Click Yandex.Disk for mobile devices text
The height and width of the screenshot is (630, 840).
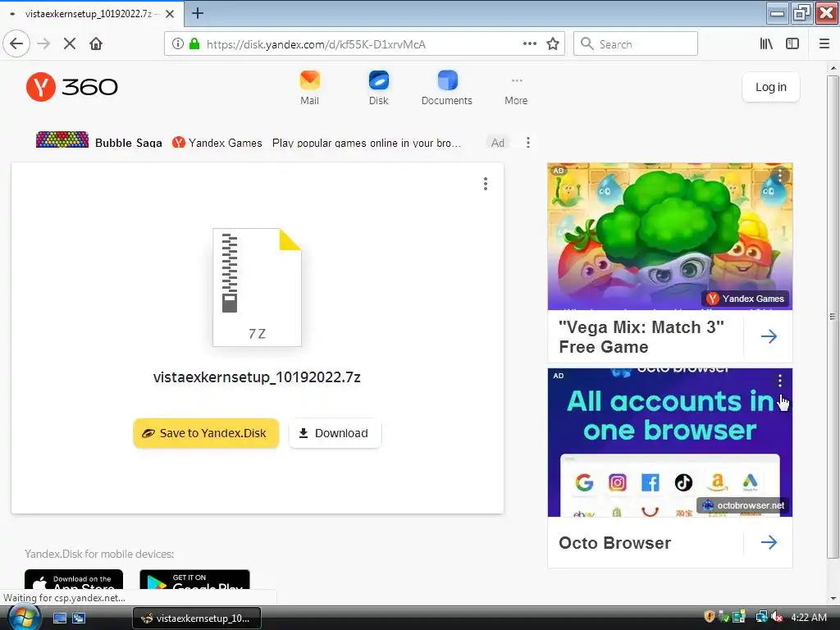(x=99, y=554)
